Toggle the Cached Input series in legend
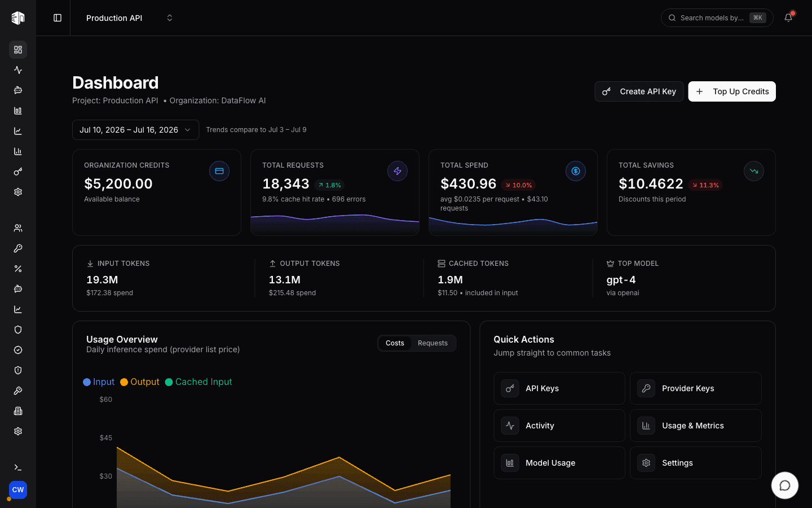This screenshot has height=508, width=812. (198, 382)
